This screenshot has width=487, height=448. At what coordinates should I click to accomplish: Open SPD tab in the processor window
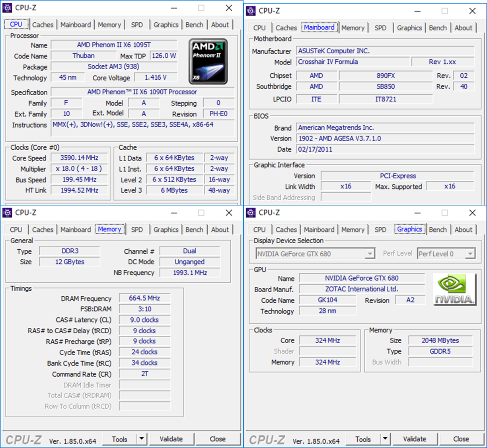tap(137, 25)
